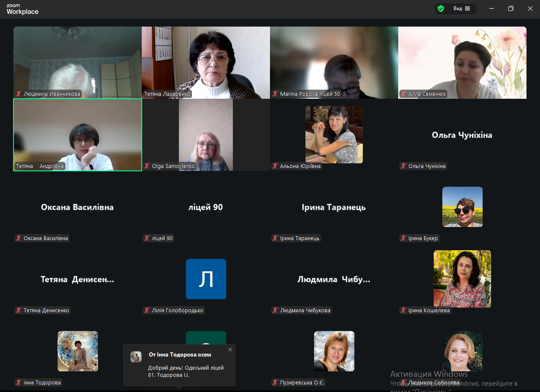This screenshot has height=392, width=540.
Task: Click the Ольга Чуніхіна name label
Action: 427,166
